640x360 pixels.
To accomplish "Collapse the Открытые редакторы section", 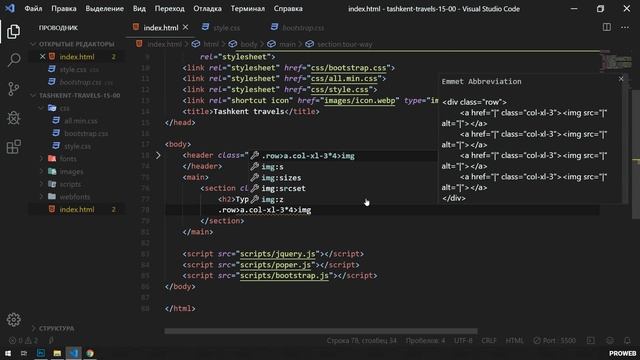I will [76, 44].
